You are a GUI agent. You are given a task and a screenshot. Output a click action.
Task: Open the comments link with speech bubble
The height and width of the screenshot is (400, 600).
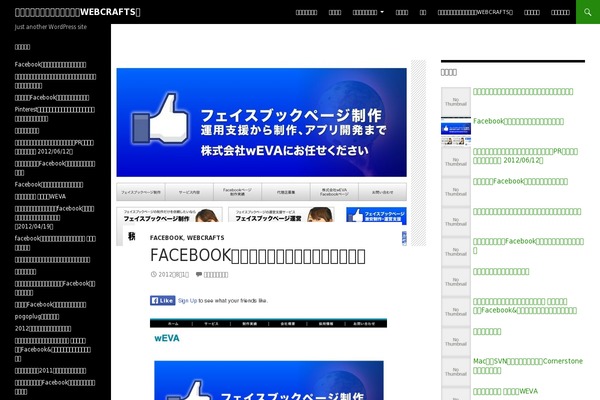(x=212, y=274)
